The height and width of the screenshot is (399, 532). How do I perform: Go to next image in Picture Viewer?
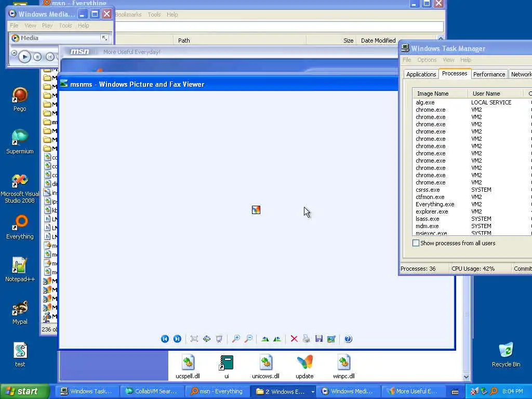[177, 339]
